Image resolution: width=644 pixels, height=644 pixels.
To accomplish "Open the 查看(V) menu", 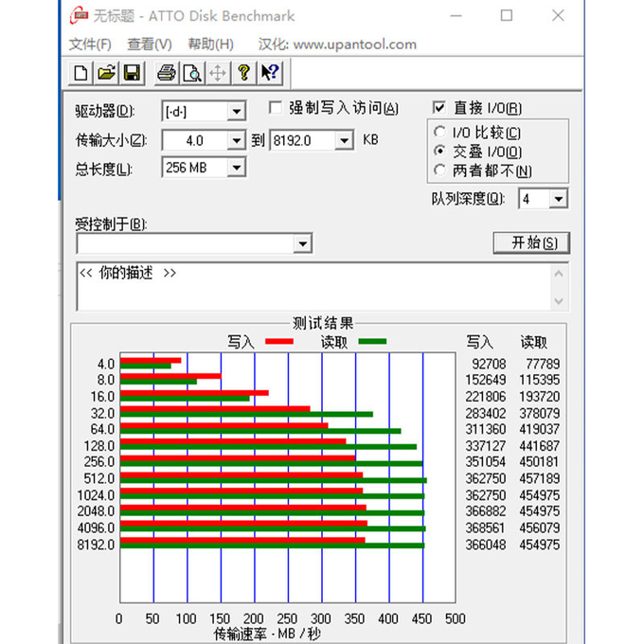I will (149, 45).
